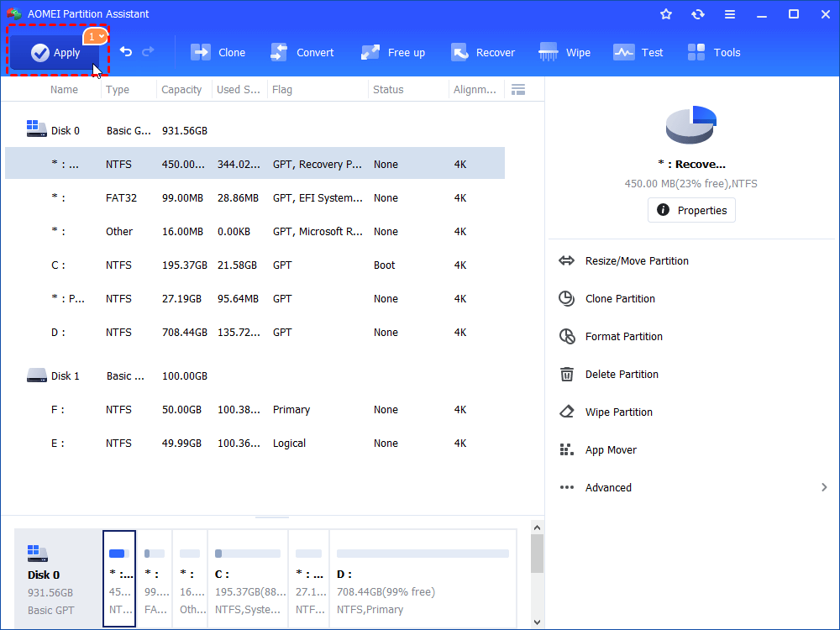Choose Delete Partition link

coord(622,374)
